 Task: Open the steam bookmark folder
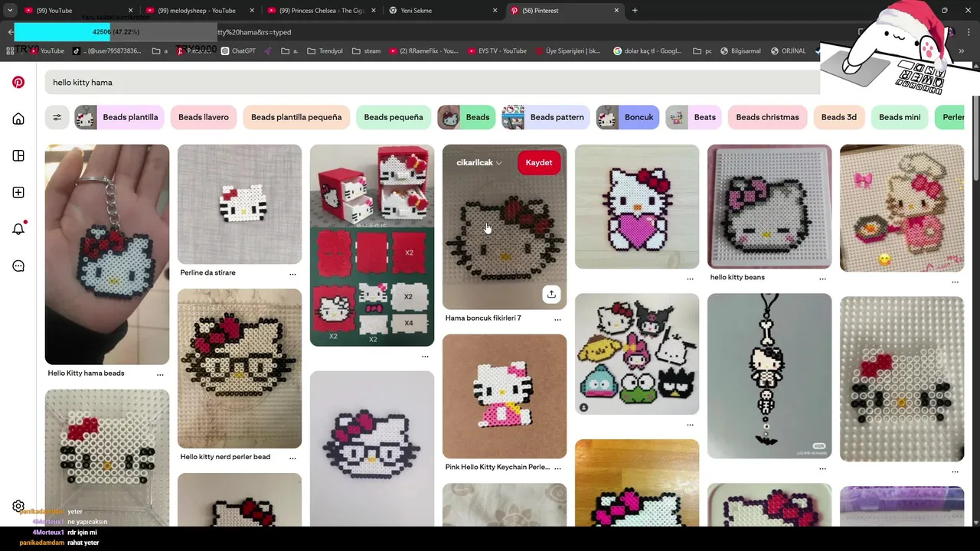pos(366,51)
